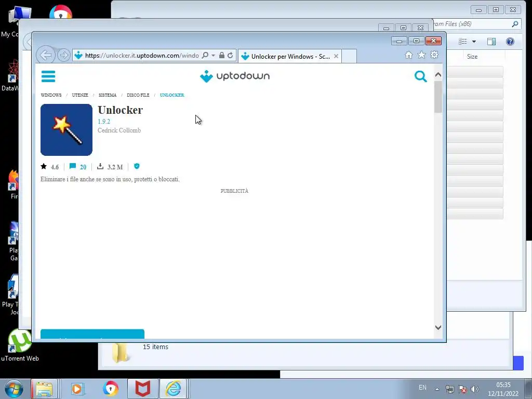This screenshot has width=532, height=399.
Task: Click the Size column header in Explorer
Action: [x=472, y=57]
